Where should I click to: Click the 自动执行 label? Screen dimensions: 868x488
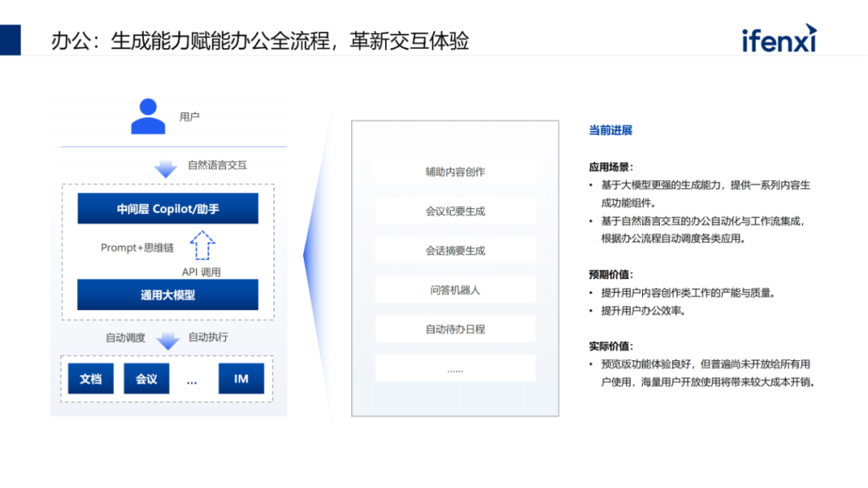(208, 338)
